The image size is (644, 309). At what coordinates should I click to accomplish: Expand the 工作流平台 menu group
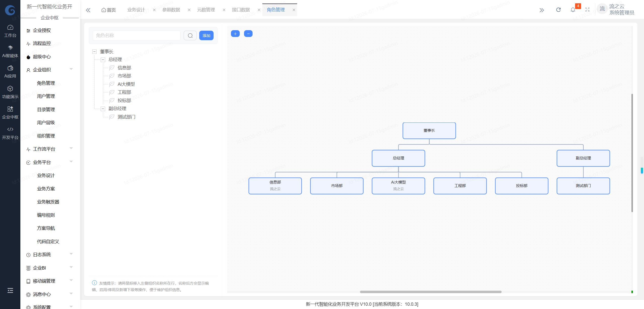(50, 149)
